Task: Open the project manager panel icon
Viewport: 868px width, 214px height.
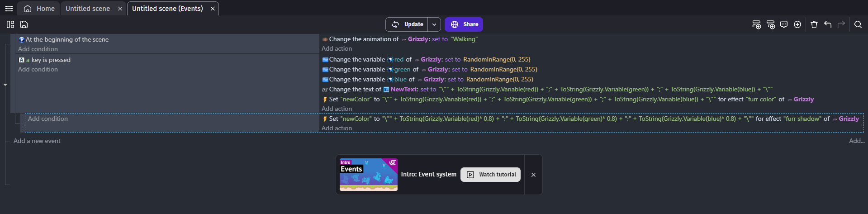Action: [x=10, y=24]
